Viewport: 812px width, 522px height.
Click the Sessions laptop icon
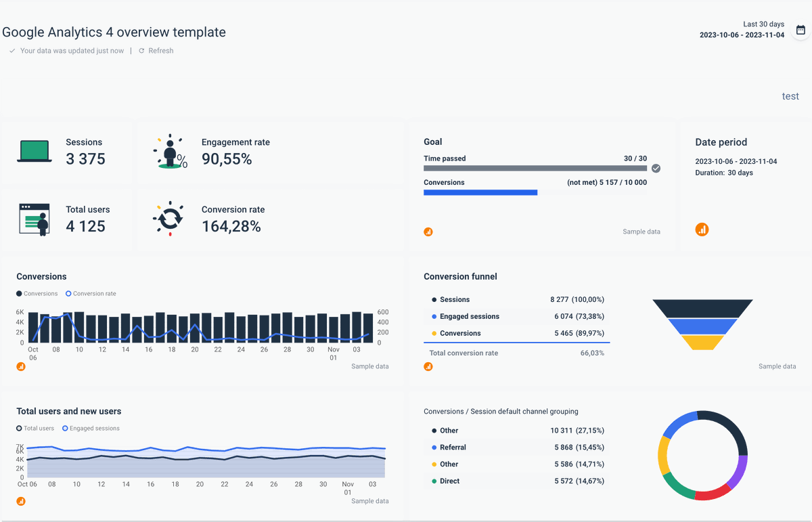(34, 152)
